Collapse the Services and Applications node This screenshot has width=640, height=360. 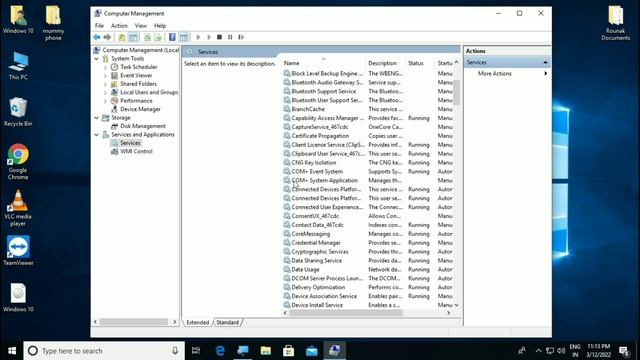(97, 135)
